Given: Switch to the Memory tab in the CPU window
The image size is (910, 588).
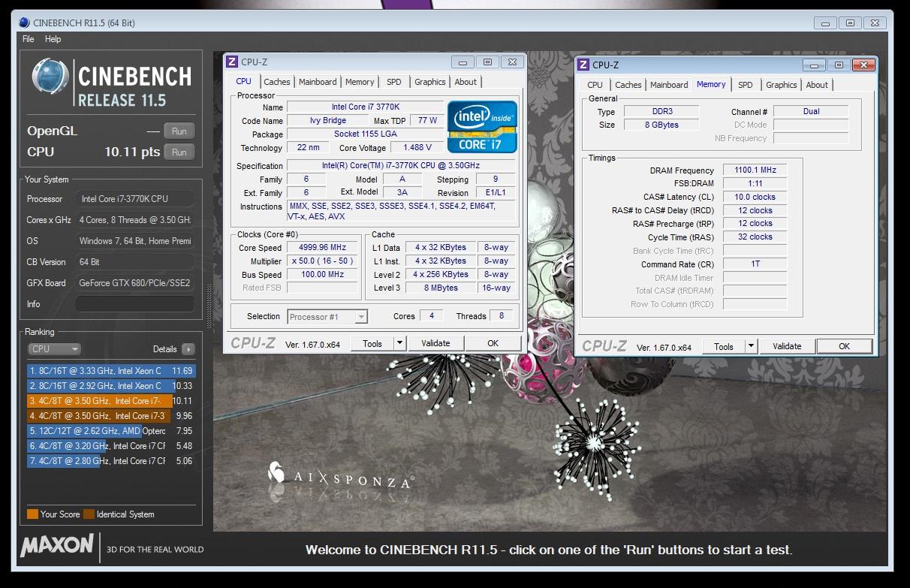Looking at the screenshot, I should tap(360, 82).
